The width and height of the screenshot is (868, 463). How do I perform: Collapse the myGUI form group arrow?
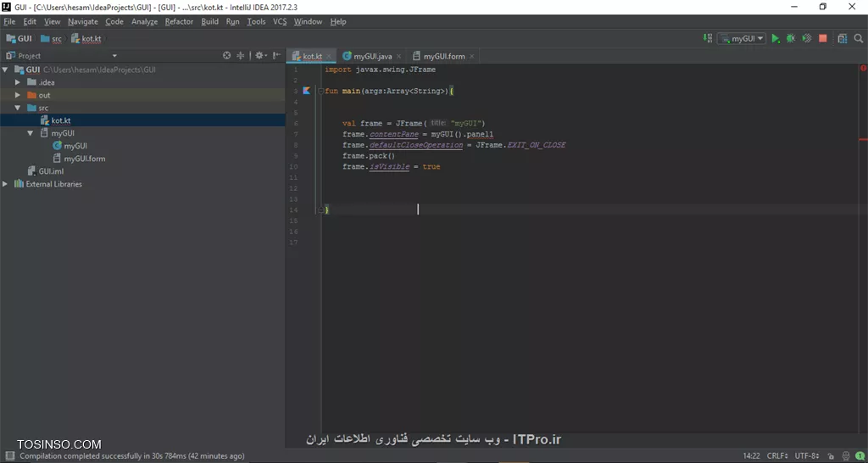(x=31, y=133)
